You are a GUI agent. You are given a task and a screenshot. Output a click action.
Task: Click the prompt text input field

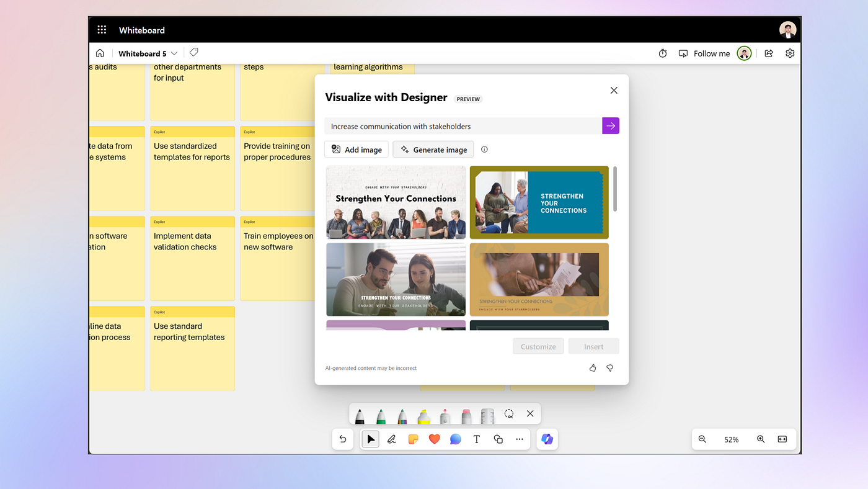coord(463,126)
